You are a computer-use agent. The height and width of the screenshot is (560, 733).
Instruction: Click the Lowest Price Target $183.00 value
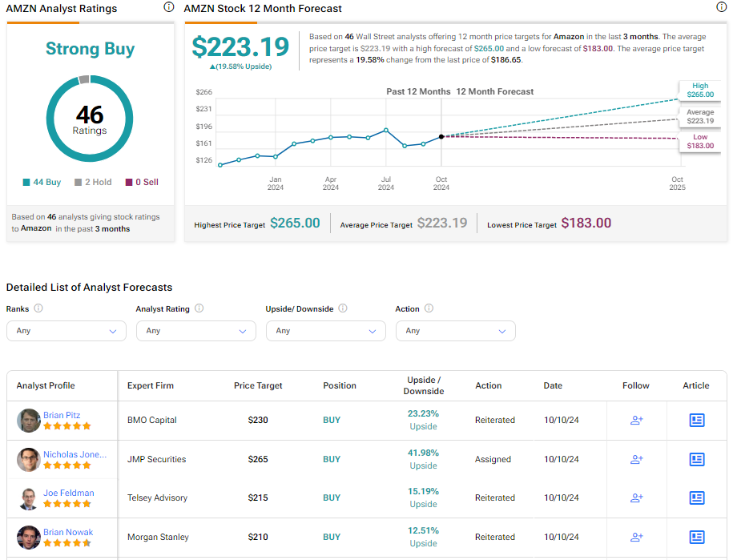pyautogui.click(x=586, y=223)
